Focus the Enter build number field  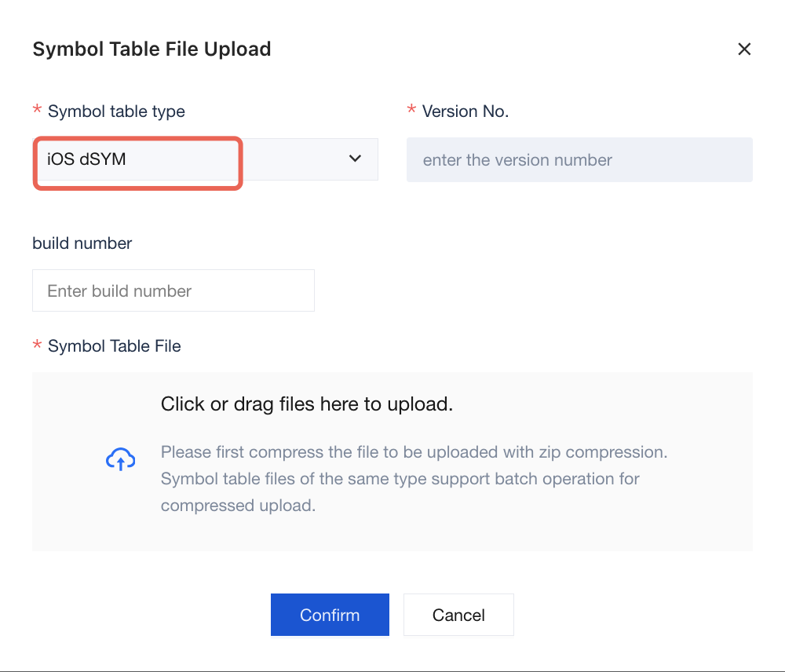coord(173,290)
